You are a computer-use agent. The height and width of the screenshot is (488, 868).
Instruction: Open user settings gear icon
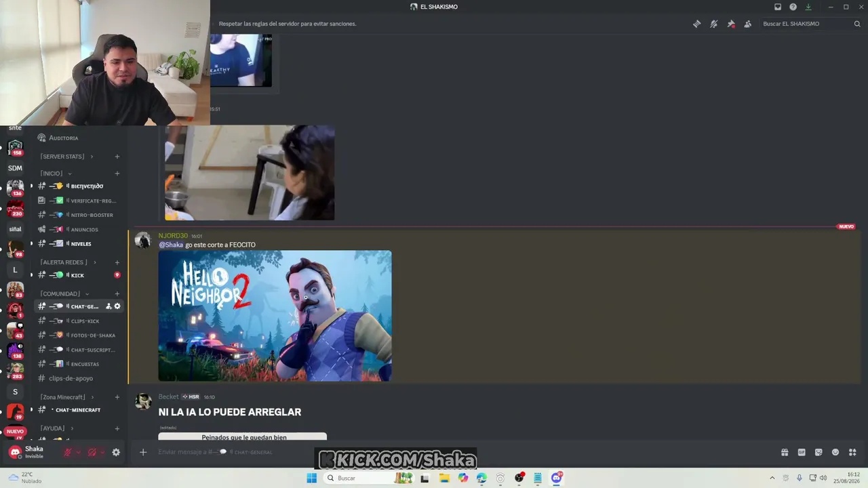pos(116,452)
